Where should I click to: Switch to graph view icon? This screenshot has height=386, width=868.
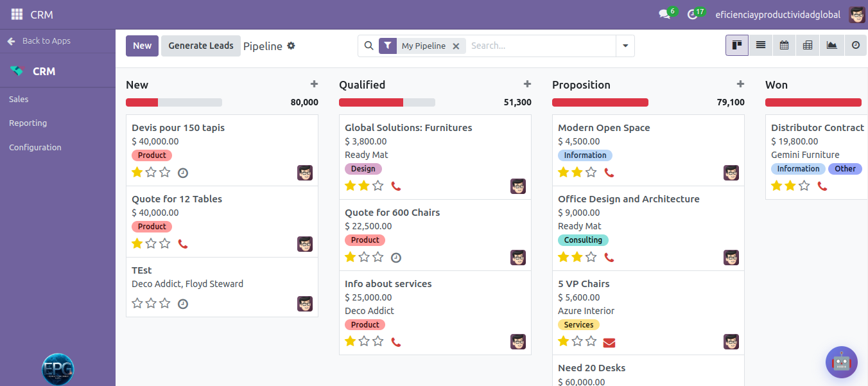pos(831,46)
